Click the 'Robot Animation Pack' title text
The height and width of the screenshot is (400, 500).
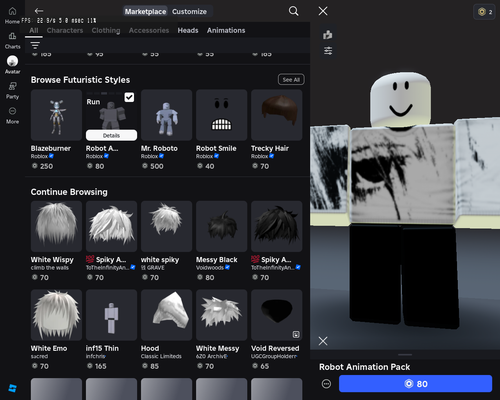[364, 367]
